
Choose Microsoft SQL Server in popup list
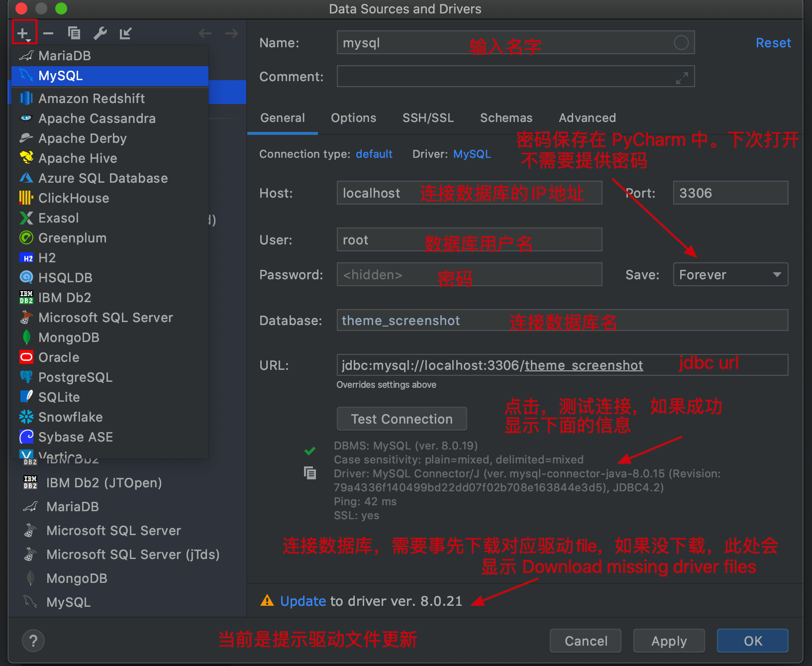click(110, 318)
